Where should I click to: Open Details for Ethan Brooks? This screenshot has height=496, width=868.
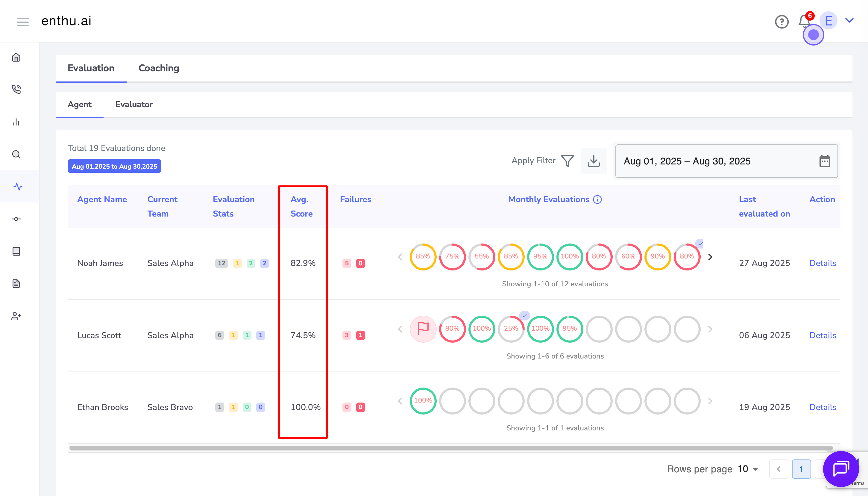point(823,407)
